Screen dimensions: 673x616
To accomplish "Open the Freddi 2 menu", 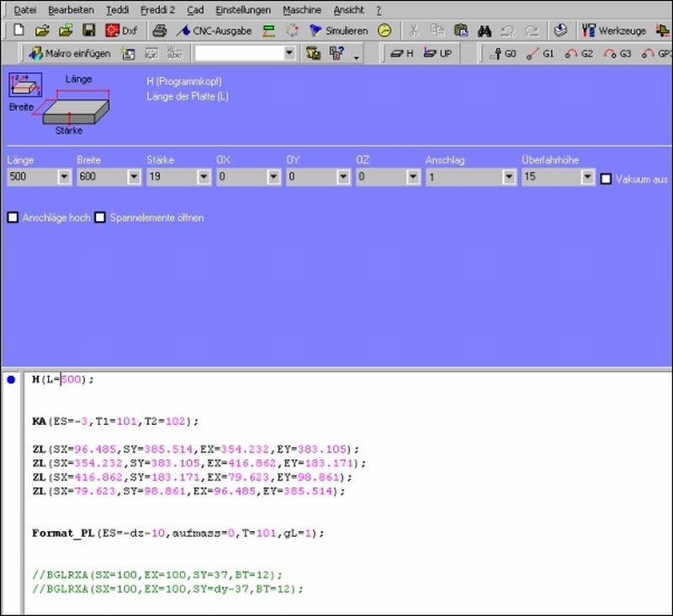I will (x=157, y=10).
